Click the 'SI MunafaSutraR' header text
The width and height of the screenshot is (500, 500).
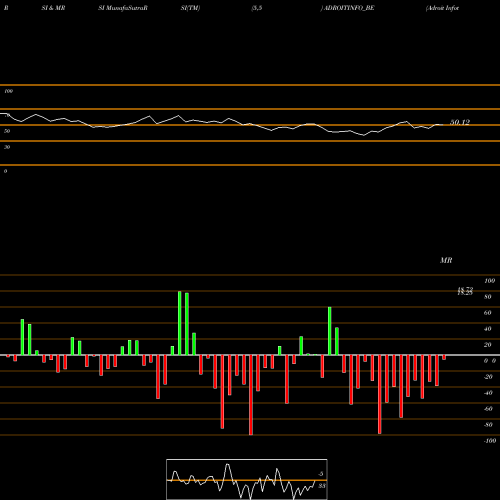[123, 8]
